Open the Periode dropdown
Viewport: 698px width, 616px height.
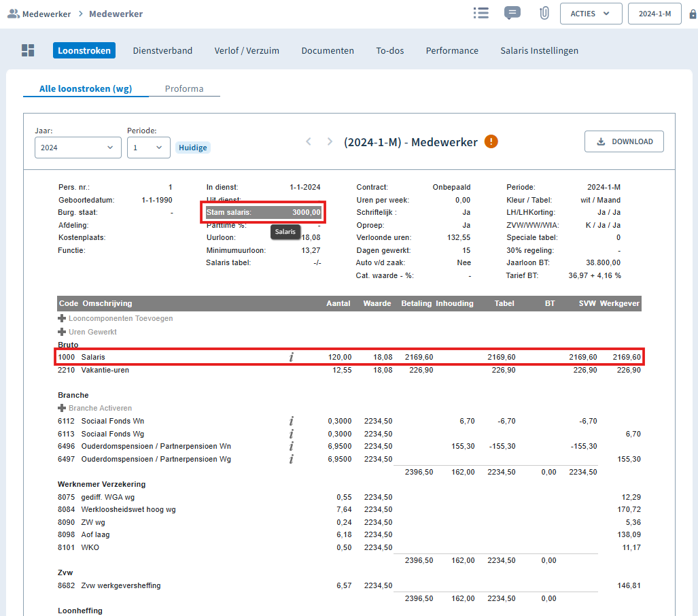click(x=149, y=148)
